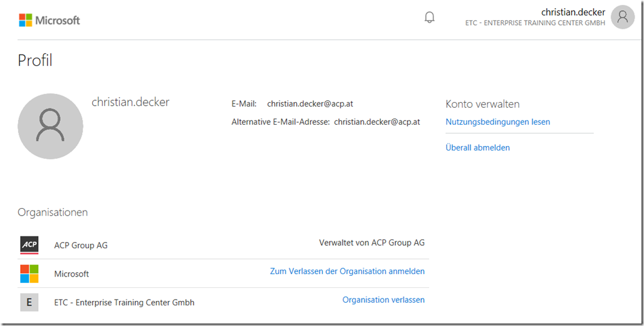Select the ACP Group AG organisation name
Screen dimensions: 644x326
(x=81, y=245)
